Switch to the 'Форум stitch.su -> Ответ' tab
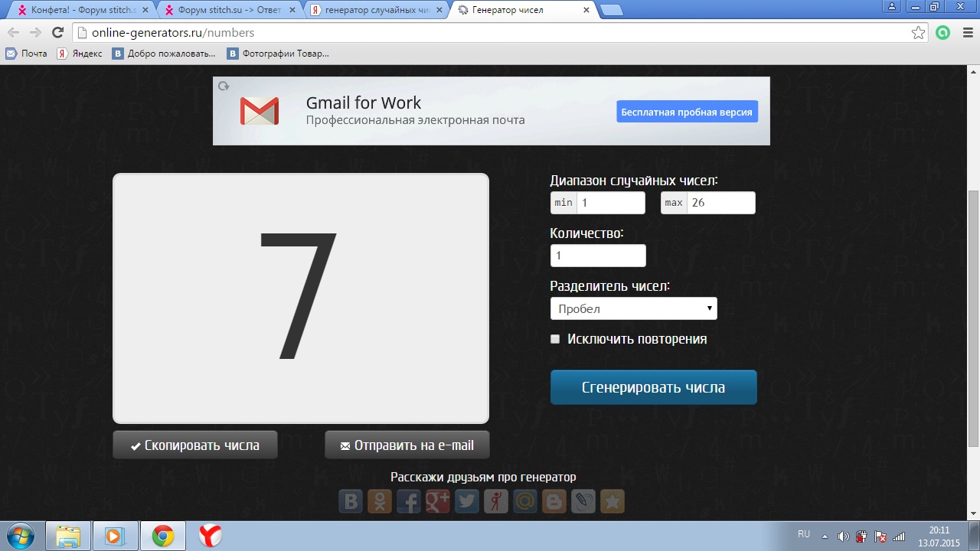 pyautogui.click(x=229, y=11)
